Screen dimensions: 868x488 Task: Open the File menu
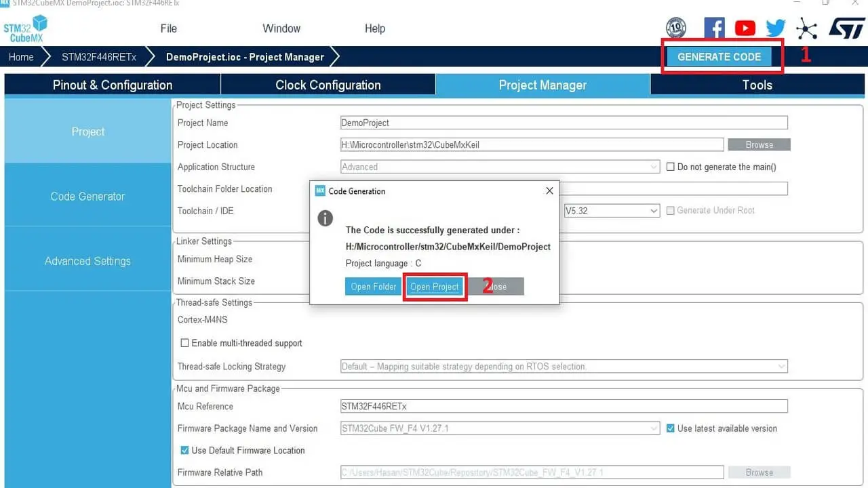point(168,28)
